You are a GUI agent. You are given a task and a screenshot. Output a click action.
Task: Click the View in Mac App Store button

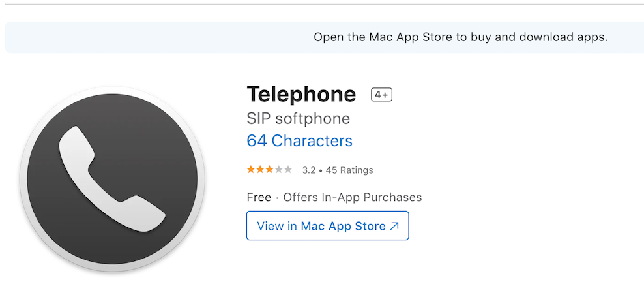(x=328, y=225)
